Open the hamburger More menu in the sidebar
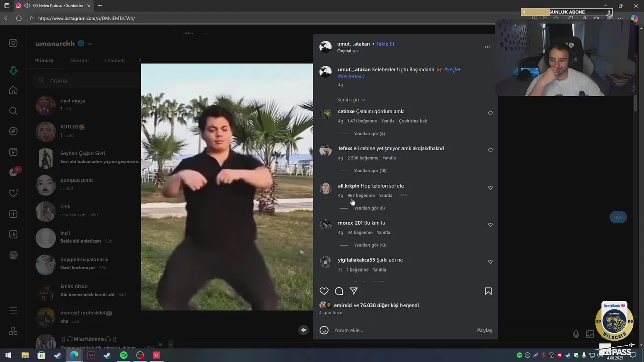 pyautogui.click(x=13, y=310)
